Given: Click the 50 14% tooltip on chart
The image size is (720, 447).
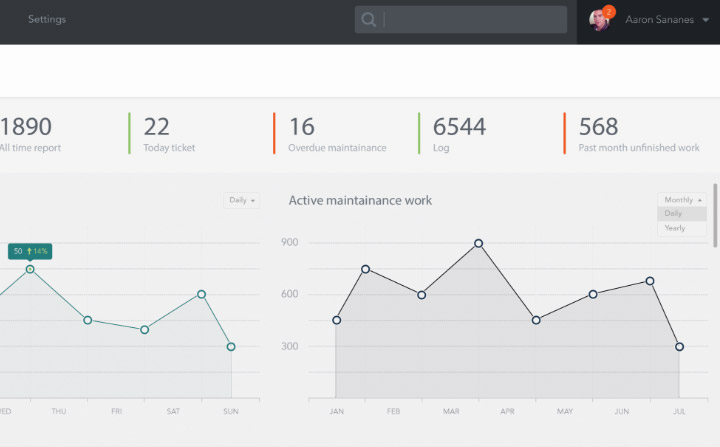Looking at the screenshot, I should click(x=30, y=251).
